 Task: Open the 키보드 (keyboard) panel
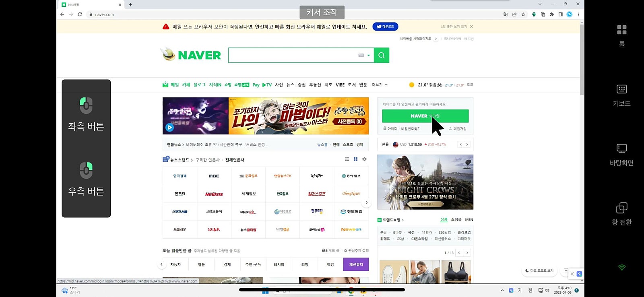621,95
